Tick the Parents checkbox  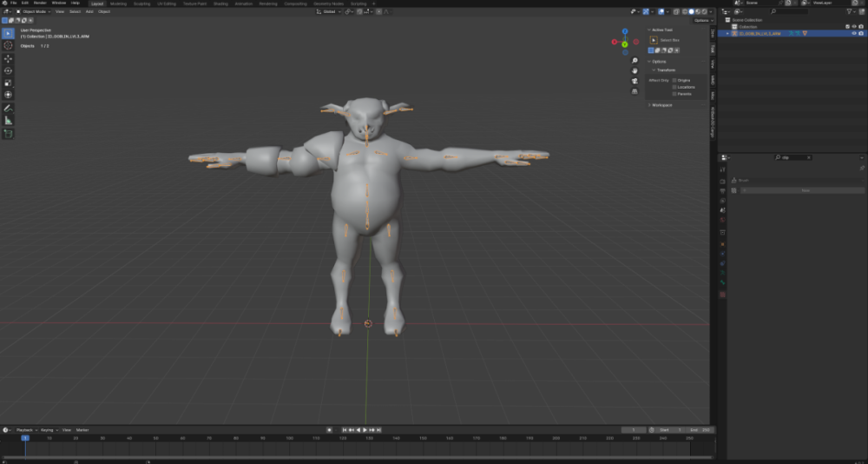[x=674, y=94]
